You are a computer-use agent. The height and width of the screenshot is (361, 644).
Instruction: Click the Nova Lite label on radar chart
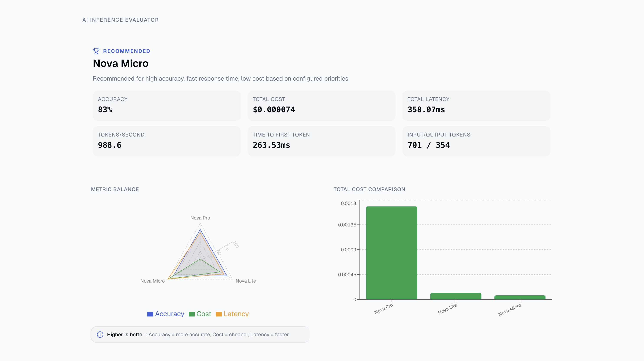(x=246, y=281)
